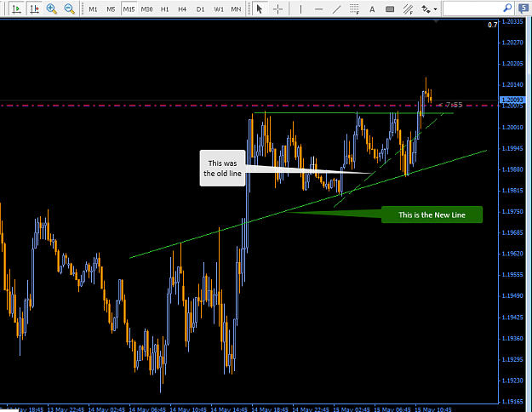This screenshot has width=532, height=412.
Task: Select the cursor arrow tool
Action: point(260,9)
